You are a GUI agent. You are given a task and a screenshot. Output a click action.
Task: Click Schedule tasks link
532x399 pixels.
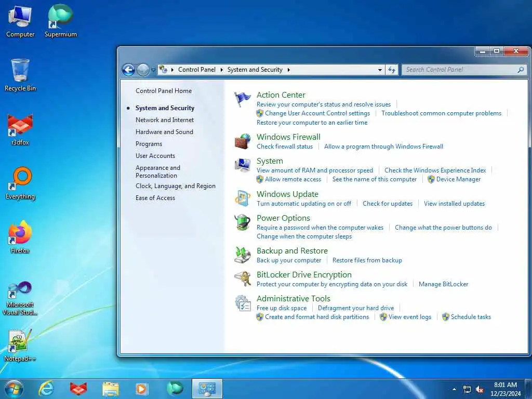[x=471, y=317]
